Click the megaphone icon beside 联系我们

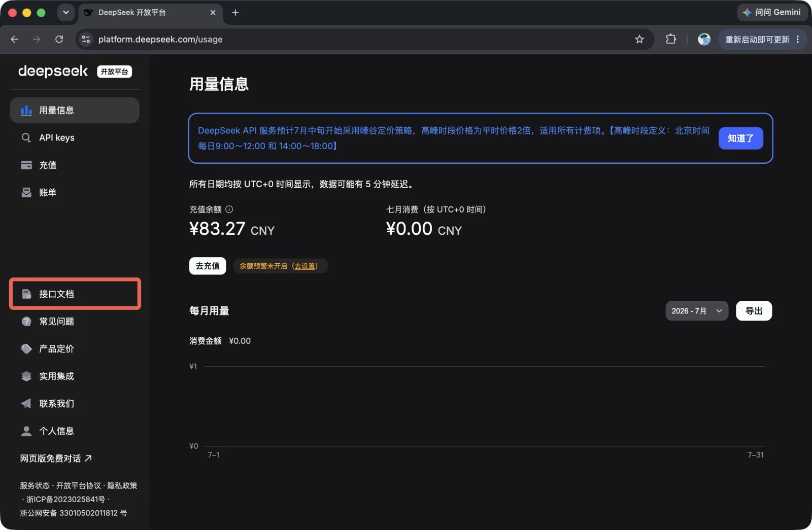point(26,403)
